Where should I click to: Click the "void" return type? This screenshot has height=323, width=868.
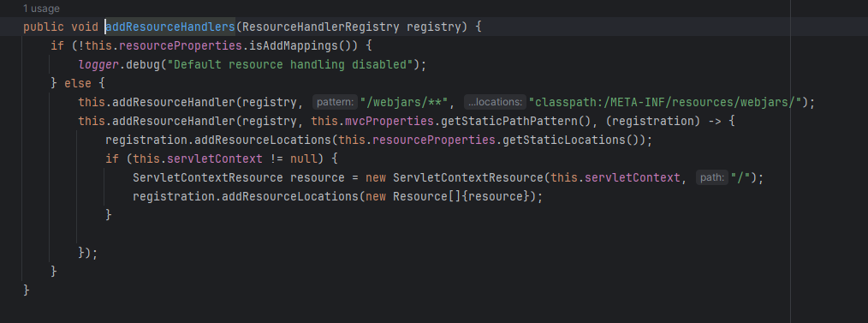click(85, 27)
